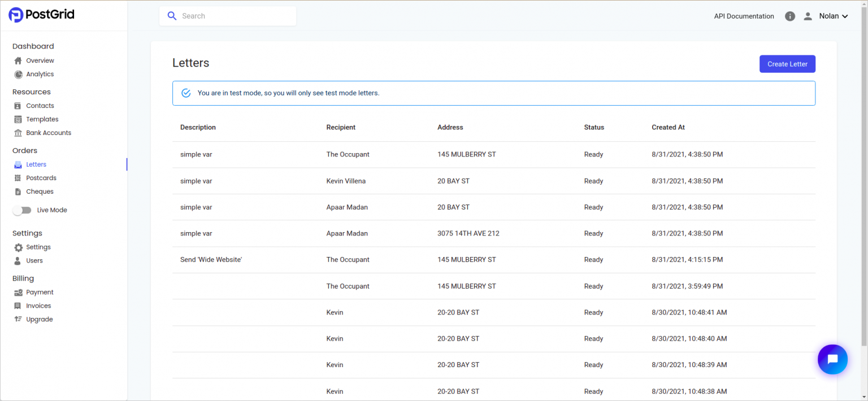Screen dimensions: 868x401
Task: Click the Letters envelope icon
Action: [x=18, y=164]
